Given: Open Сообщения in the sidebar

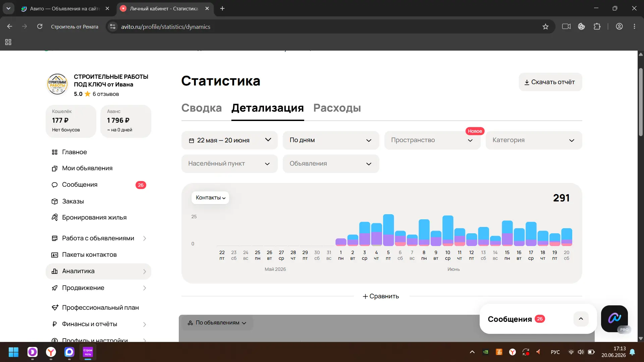Looking at the screenshot, I should click(x=79, y=185).
